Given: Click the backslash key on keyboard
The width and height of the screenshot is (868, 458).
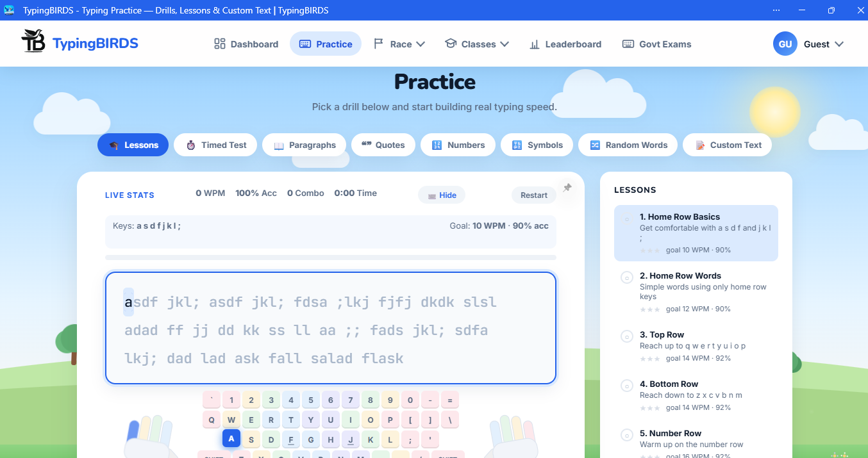Looking at the screenshot, I should [x=450, y=420].
